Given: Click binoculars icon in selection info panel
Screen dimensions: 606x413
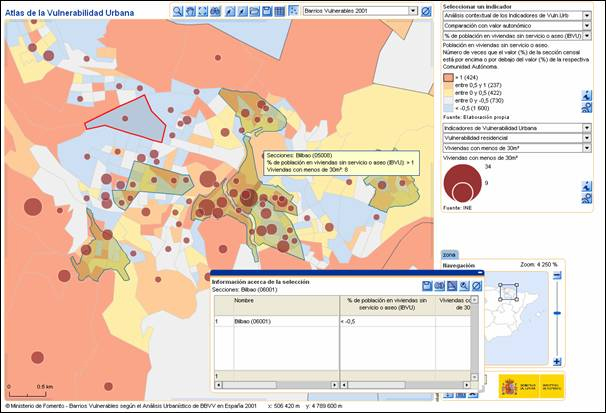Looking at the screenshot, I should [439, 286].
